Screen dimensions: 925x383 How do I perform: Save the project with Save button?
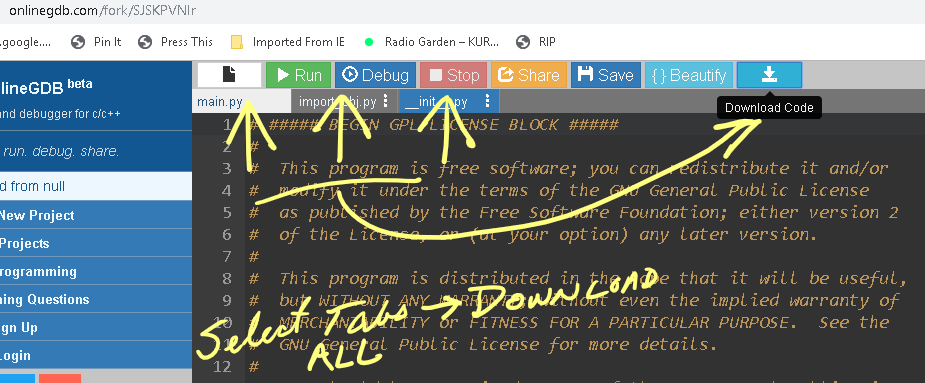point(605,75)
